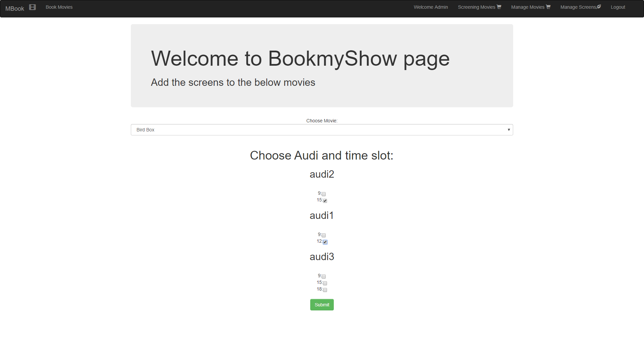Click the cart icon next to Screening Movies

[499, 7]
